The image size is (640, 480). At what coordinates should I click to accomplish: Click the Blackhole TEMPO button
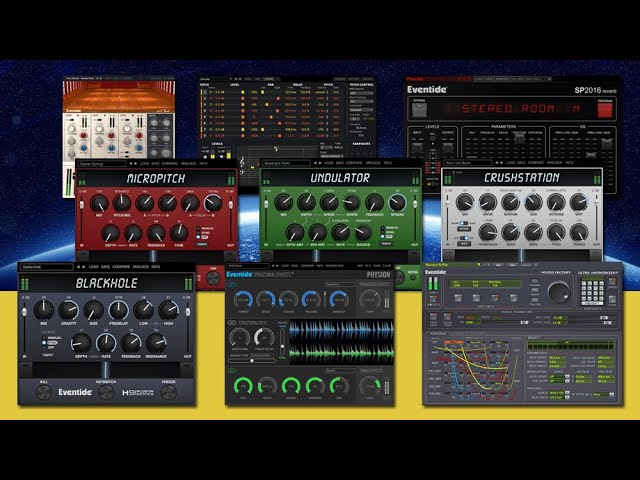click(x=48, y=356)
